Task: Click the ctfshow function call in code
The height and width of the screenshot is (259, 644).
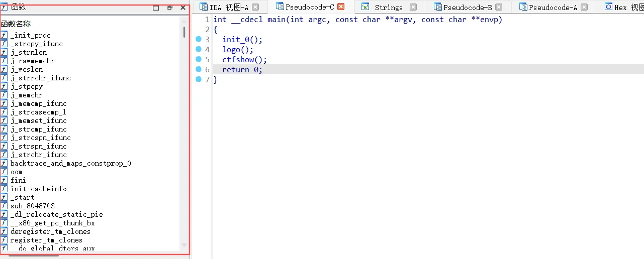Action: coord(238,60)
